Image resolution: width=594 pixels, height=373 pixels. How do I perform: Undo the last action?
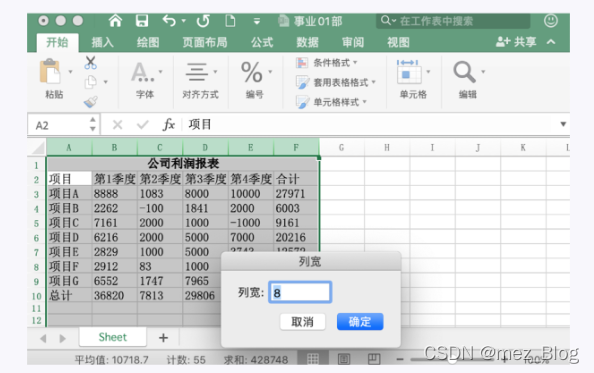tap(169, 21)
